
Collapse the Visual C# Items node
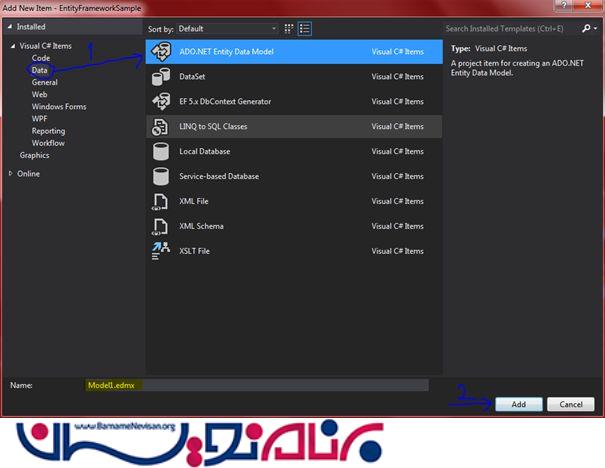(13, 46)
